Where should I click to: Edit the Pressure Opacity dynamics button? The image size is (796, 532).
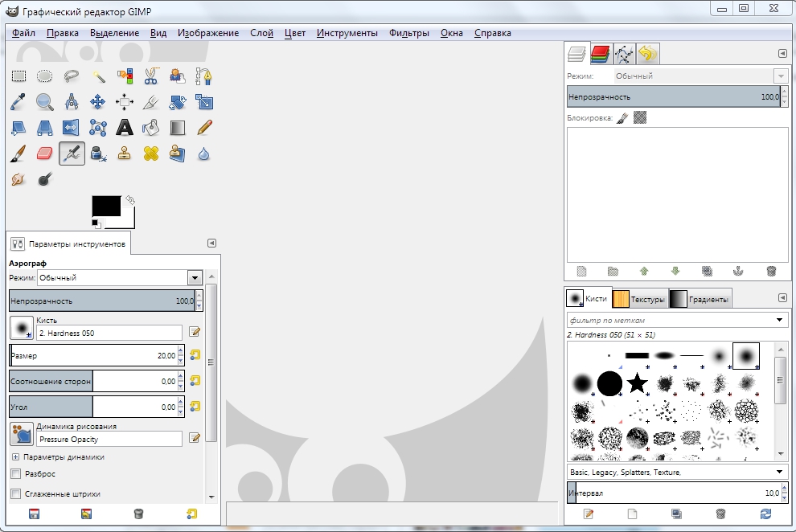(x=195, y=438)
